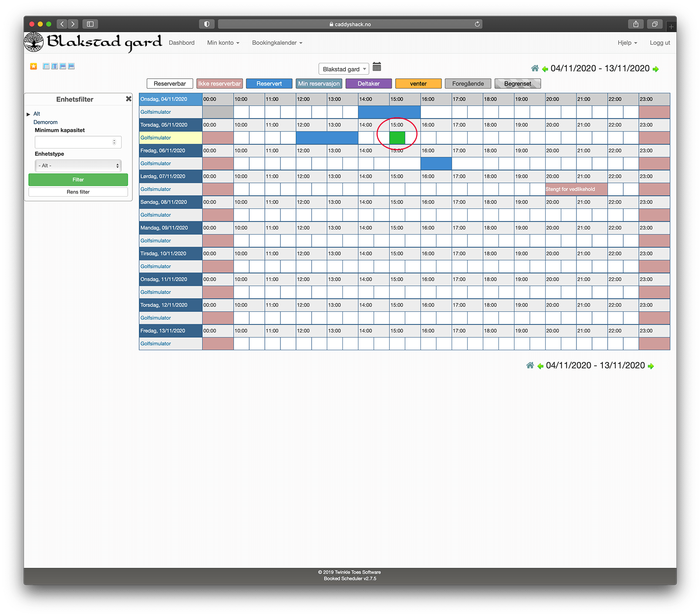The image size is (700, 616).
Task: Close the Enhetsfilter panel with the X
Action: tap(129, 99)
